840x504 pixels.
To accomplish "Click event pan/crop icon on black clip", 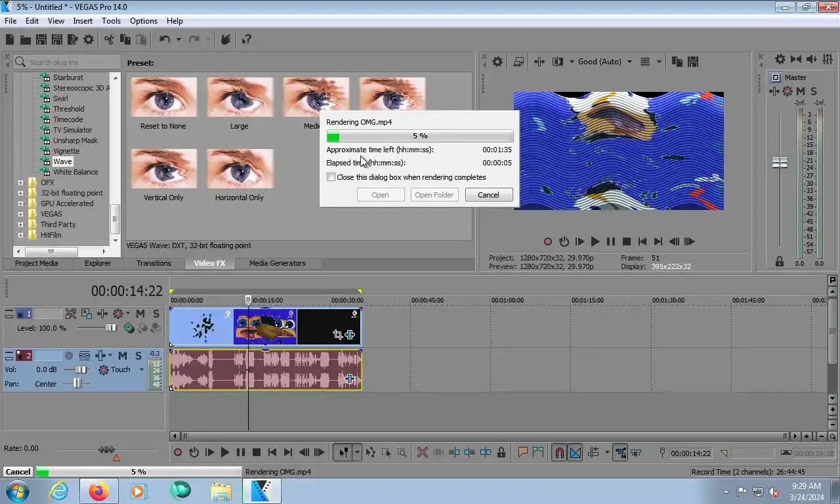I will point(337,335).
